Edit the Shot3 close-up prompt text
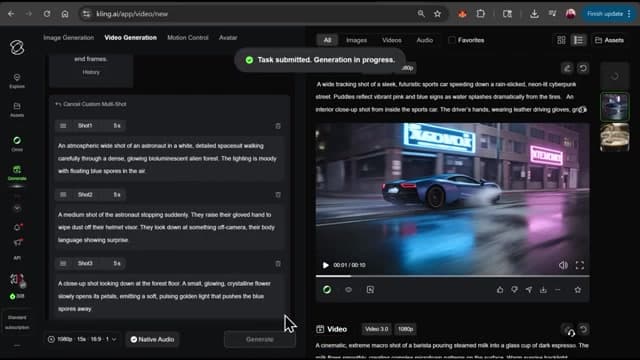The height and width of the screenshot is (360, 640). [169, 296]
